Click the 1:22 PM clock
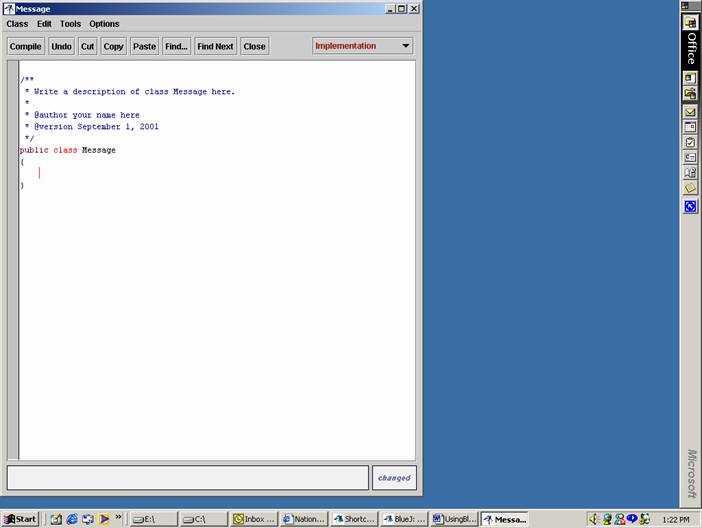The height and width of the screenshot is (528, 702). click(x=676, y=519)
